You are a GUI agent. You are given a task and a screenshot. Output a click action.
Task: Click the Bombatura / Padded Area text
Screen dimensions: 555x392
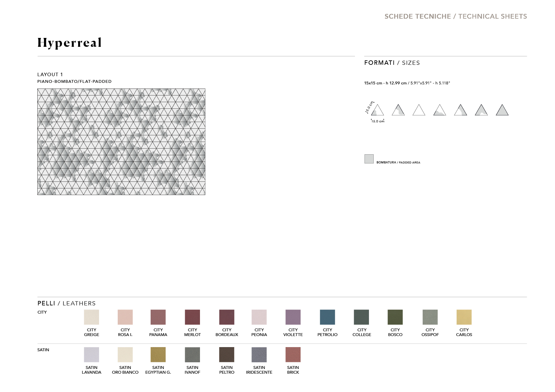(x=398, y=162)
